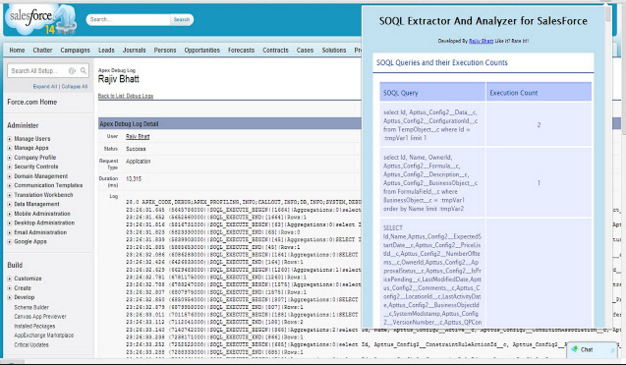The width and height of the screenshot is (626, 365).
Task: Go to the Forecasts tab
Action: pyautogui.click(x=241, y=50)
